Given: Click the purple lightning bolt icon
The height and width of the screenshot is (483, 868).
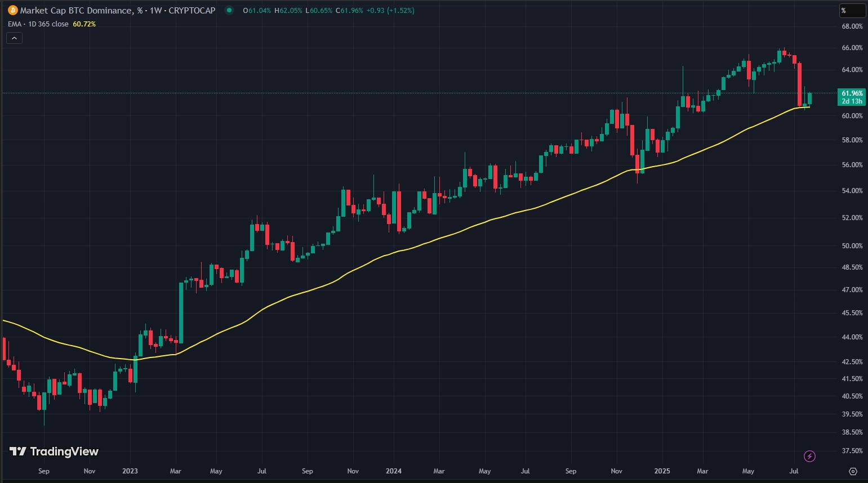Looking at the screenshot, I should coord(809,456).
